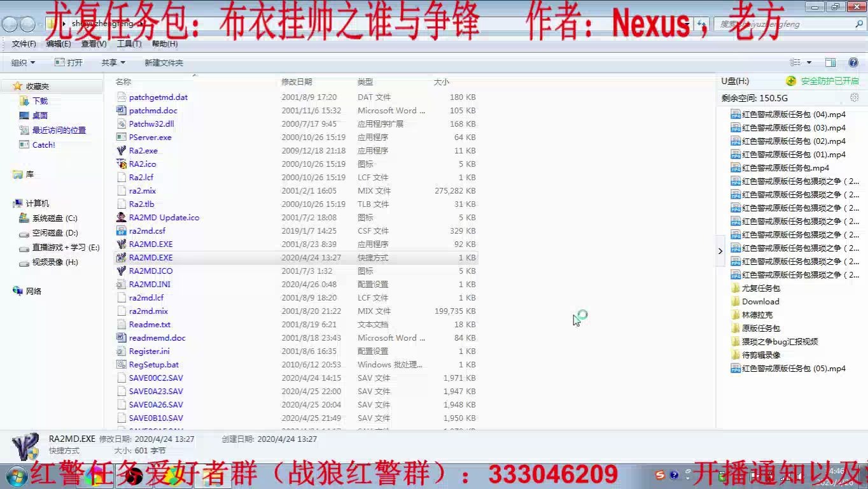Click the 最近访问的位置 icon in favorites
The height and width of the screenshot is (489, 868).
pos(24,131)
